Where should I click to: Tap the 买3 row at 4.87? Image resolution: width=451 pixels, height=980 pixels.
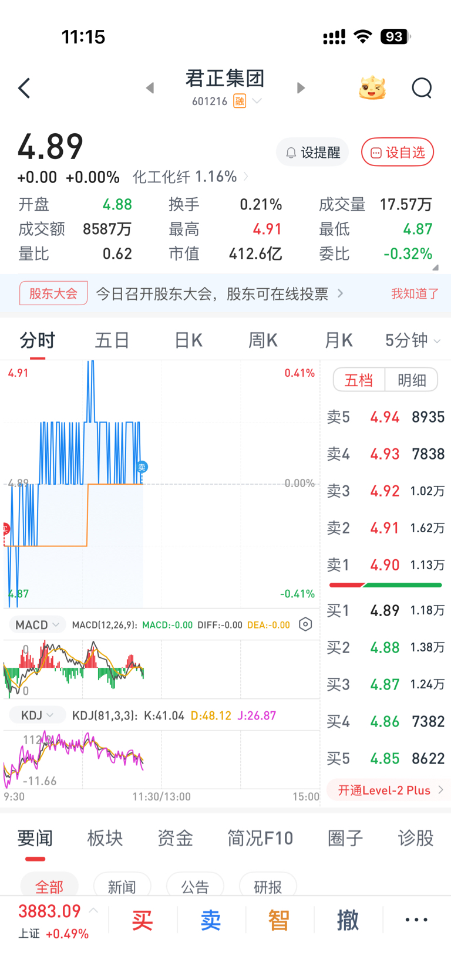coord(385,685)
